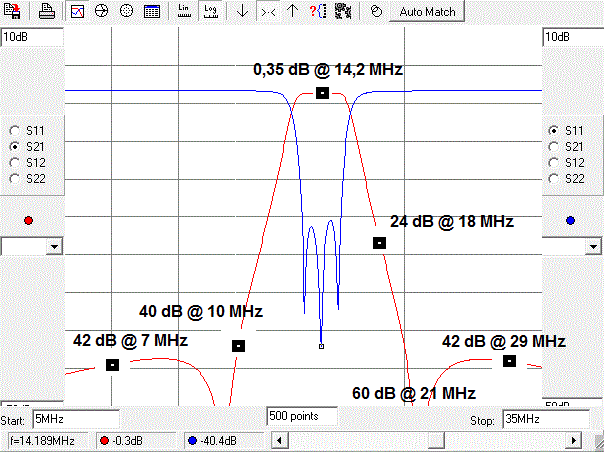Open the data table view icon
Image resolution: width=604 pixels, height=452 pixels.
151,12
